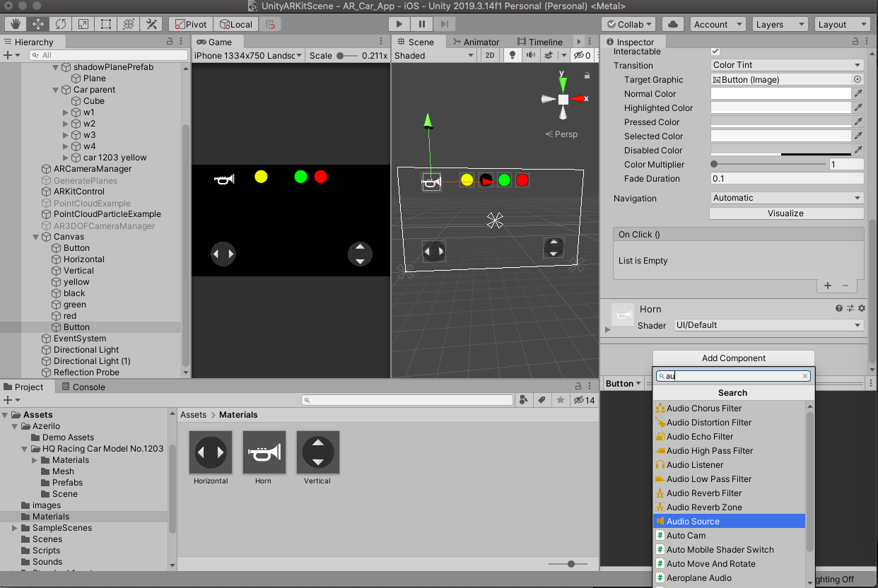Select the Rect Transform tool
Image resolution: width=878 pixels, height=588 pixels.
[x=106, y=24]
